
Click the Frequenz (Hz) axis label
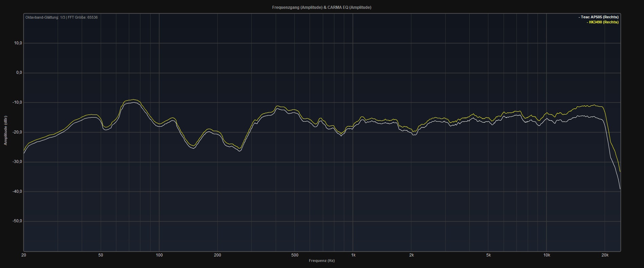[x=321, y=261]
